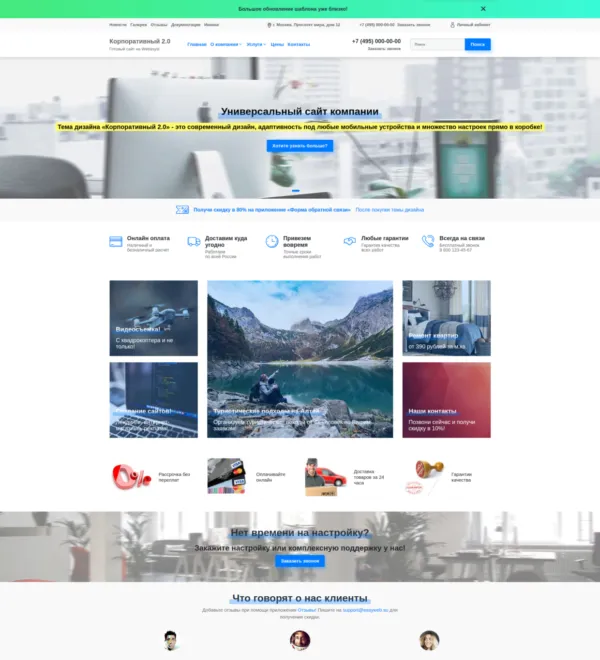Expand the Услуги dropdown menu
The width and height of the screenshot is (600, 660).
click(x=256, y=44)
